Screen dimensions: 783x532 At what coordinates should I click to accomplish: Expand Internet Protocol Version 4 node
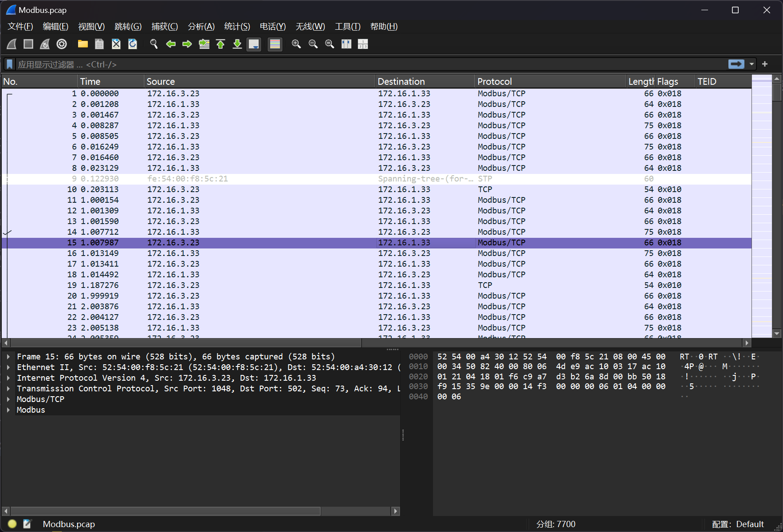[8, 378]
